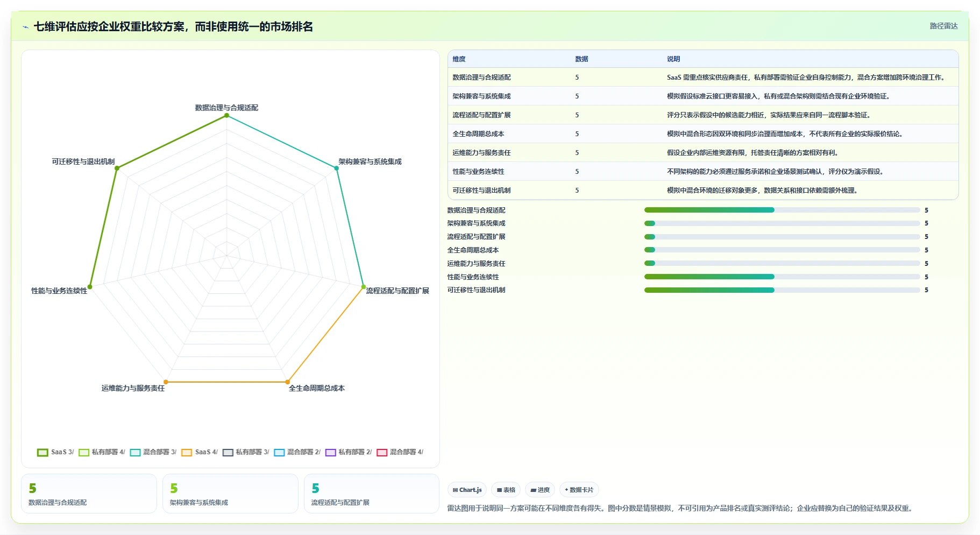Click the 进度 chip
The width and height of the screenshot is (980, 535).
pos(540,490)
